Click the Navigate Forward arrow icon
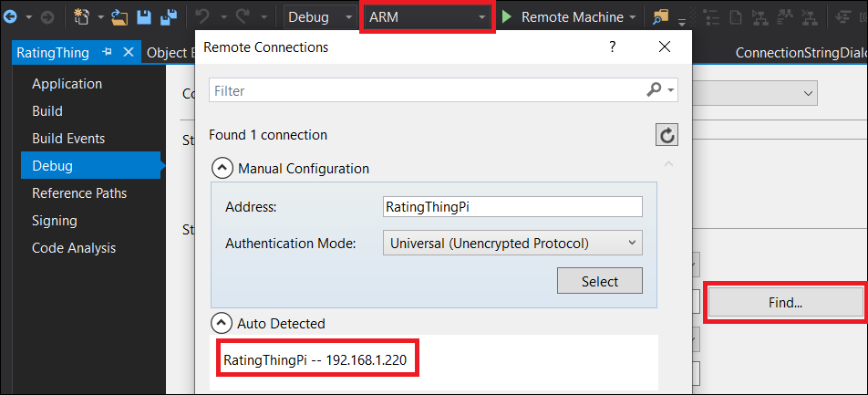The width and height of the screenshot is (868, 395). pyautogui.click(x=47, y=17)
